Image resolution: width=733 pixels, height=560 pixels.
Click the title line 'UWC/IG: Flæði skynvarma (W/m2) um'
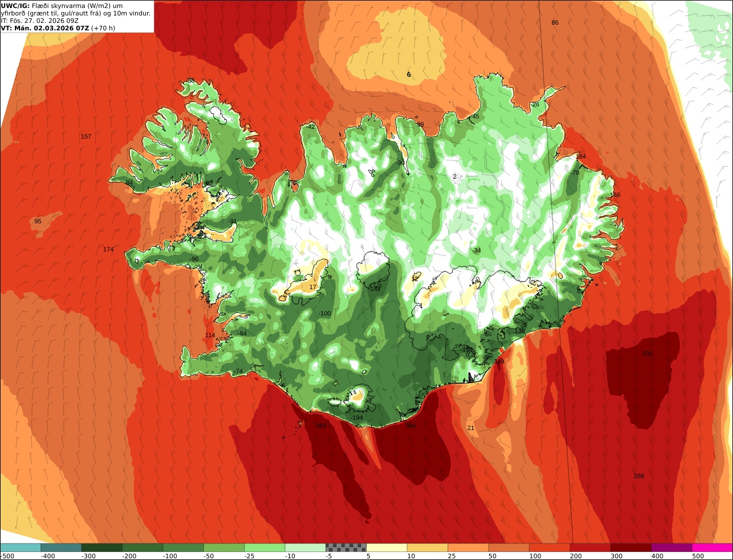(62, 6)
